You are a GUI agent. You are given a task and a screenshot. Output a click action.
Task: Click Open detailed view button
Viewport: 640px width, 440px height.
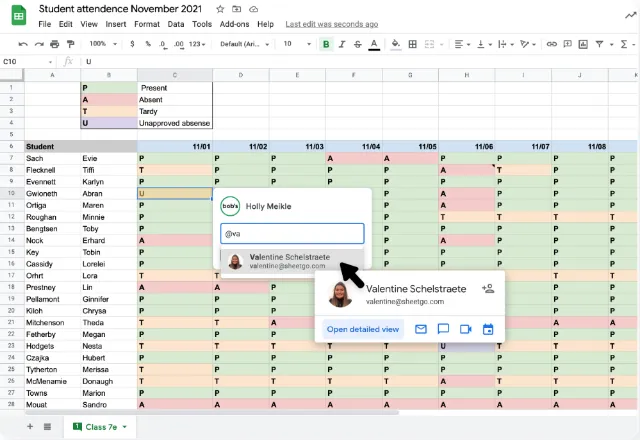363,329
